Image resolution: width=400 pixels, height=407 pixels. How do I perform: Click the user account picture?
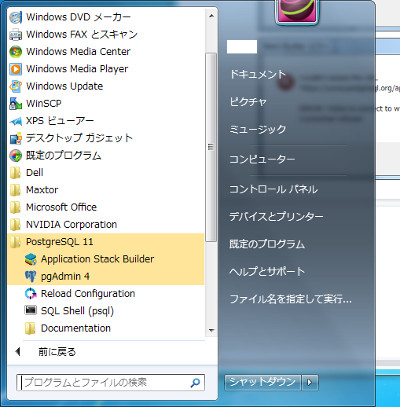point(296,11)
